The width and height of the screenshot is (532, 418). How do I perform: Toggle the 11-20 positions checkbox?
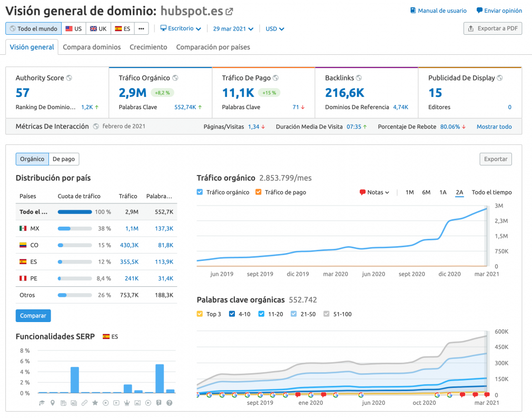click(x=261, y=314)
